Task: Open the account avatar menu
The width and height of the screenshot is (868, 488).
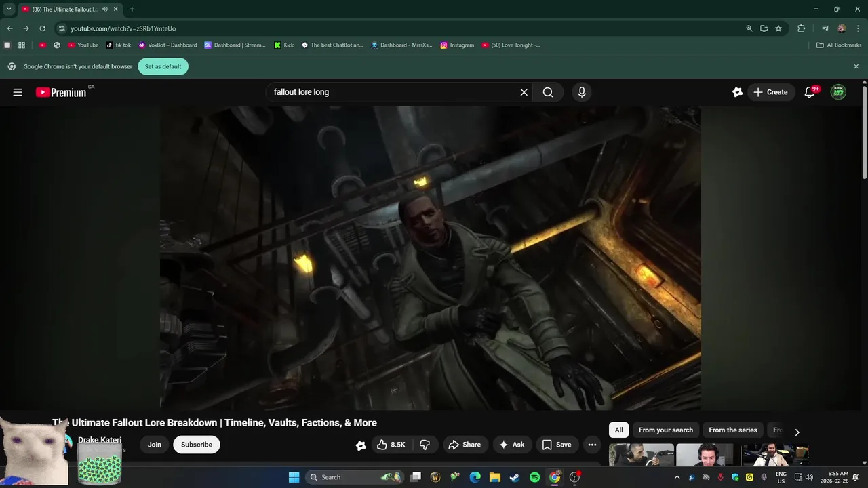Action: click(839, 92)
